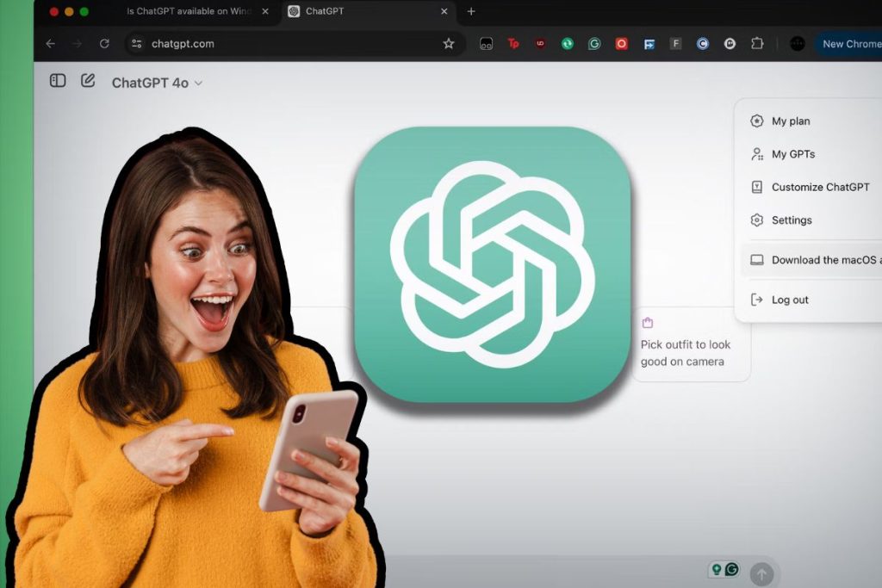Click 'Pick outfit to look good on camera' card

click(x=692, y=344)
